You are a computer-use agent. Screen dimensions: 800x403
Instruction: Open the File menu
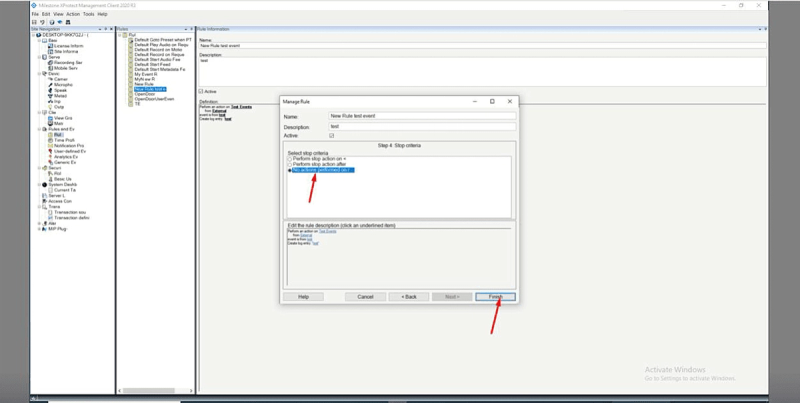point(35,14)
